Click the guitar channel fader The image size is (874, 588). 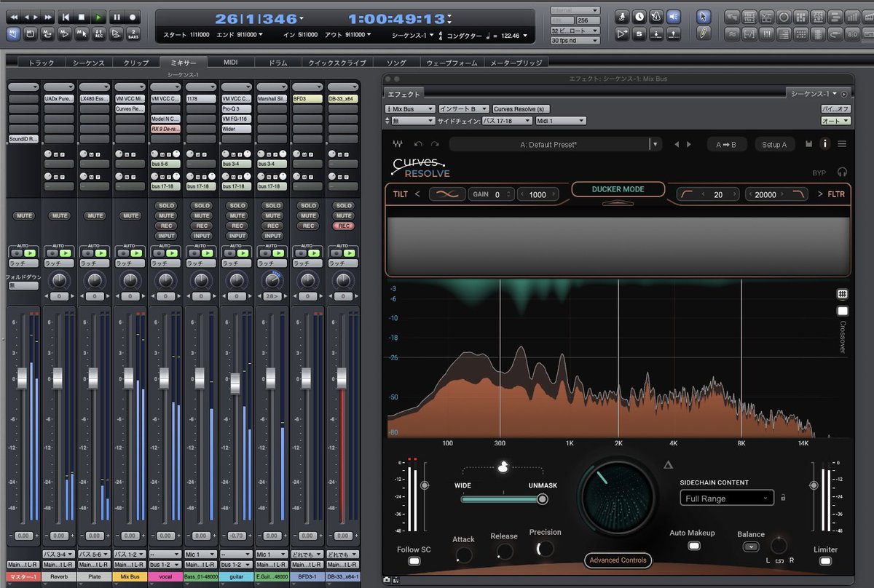(235, 382)
